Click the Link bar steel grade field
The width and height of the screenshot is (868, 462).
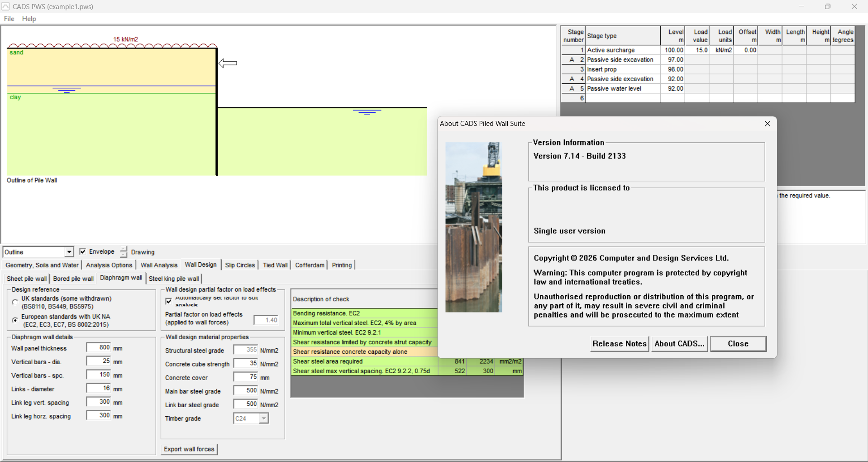246,404
